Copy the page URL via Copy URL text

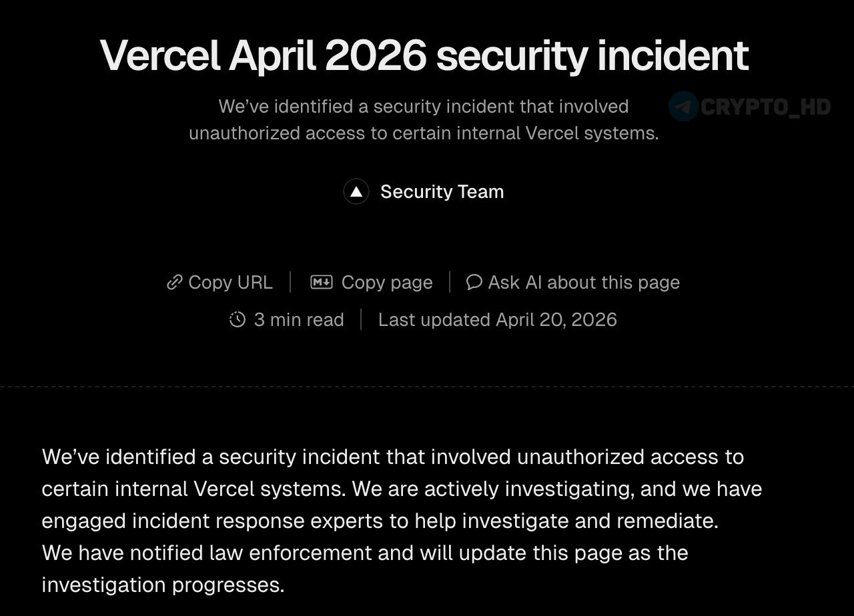pyautogui.click(x=230, y=283)
